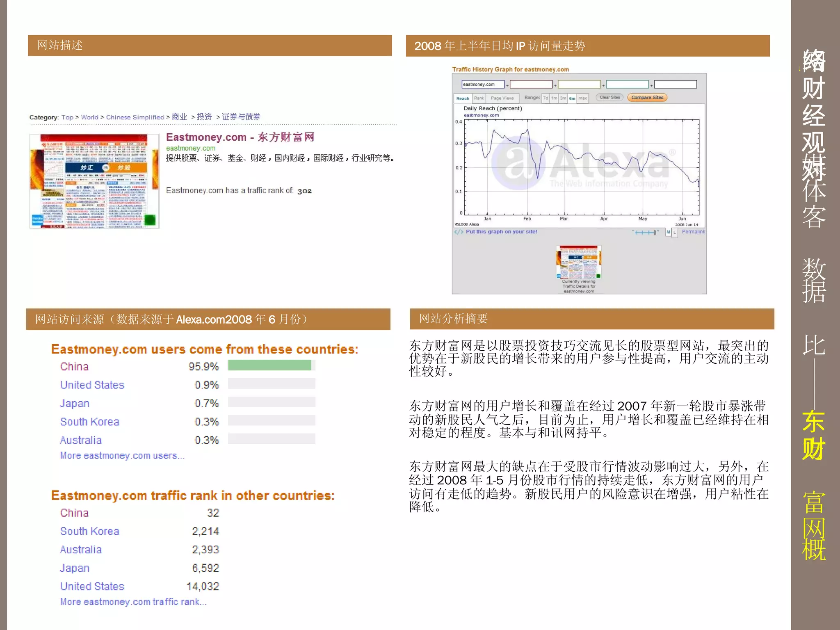Image resolution: width=840 pixels, height=630 pixels.
Task: Select the Reach graph tab
Action: coord(463,98)
